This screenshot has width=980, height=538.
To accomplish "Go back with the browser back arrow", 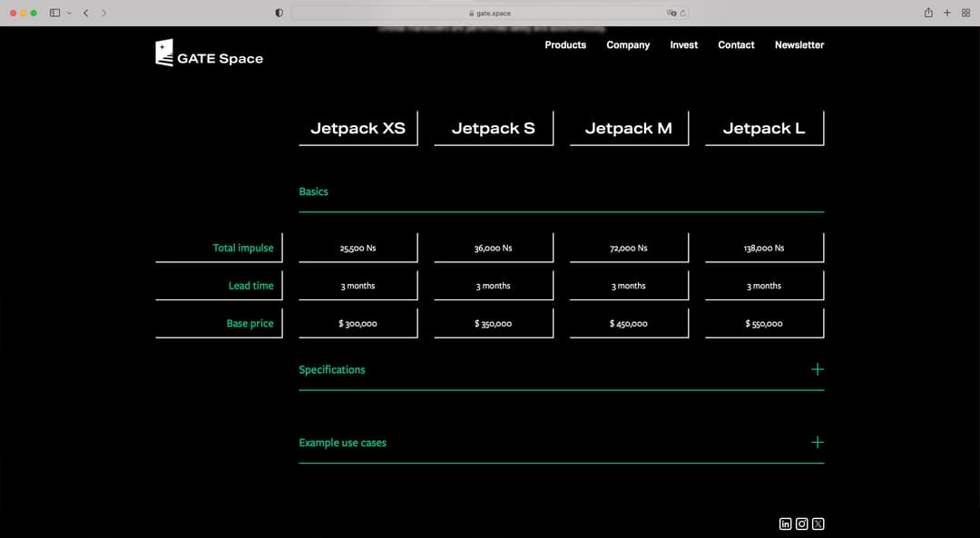I will point(85,13).
